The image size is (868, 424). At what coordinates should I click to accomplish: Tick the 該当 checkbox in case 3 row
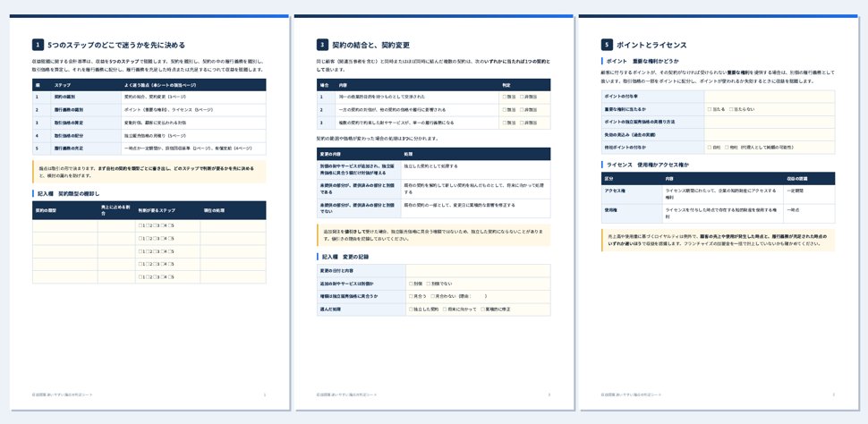coord(504,123)
